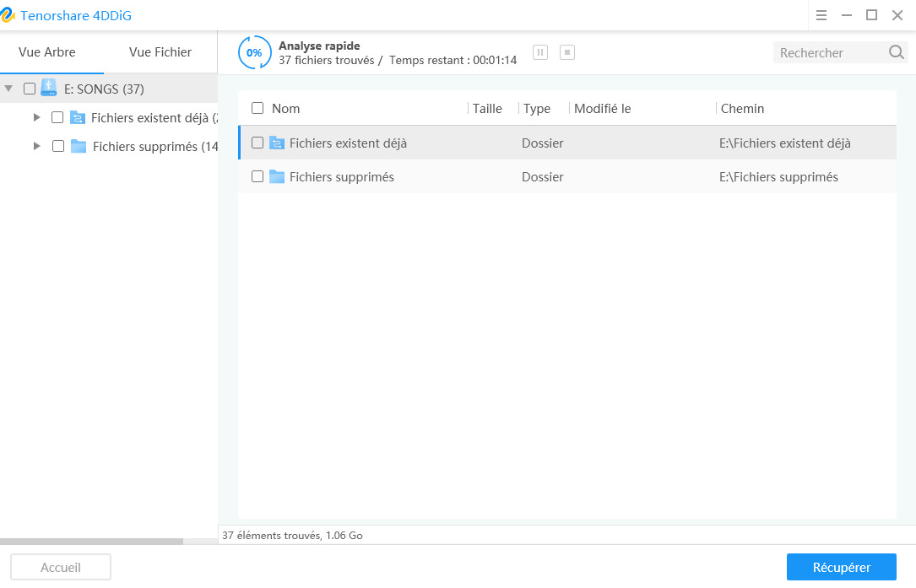Viewport: 916px width, 588px height.
Task: Click the folder icon in Fichiers supprimés list row
Action: coord(276,176)
